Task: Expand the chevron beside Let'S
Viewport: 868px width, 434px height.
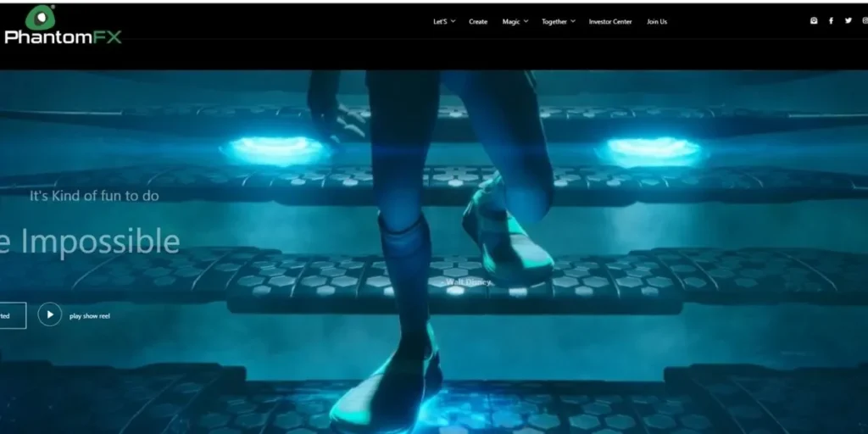Action: pyautogui.click(x=453, y=22)
